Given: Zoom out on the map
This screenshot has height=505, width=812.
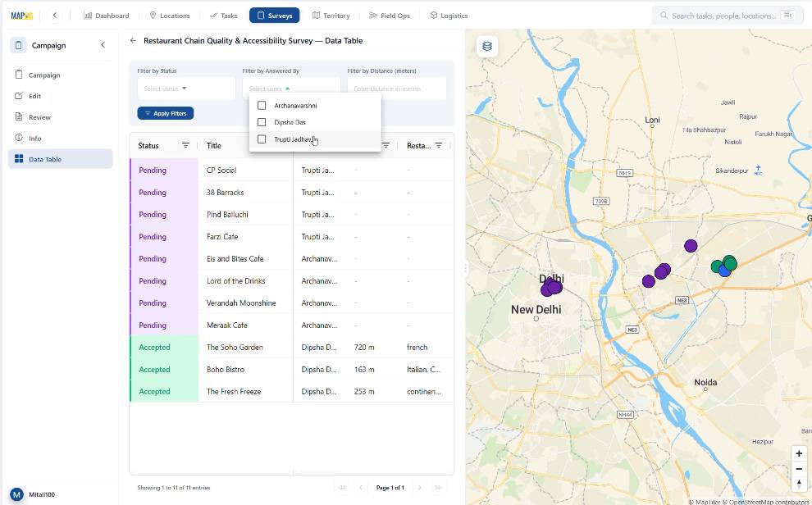Looking at the screenshot, I should tap(799, 468).
